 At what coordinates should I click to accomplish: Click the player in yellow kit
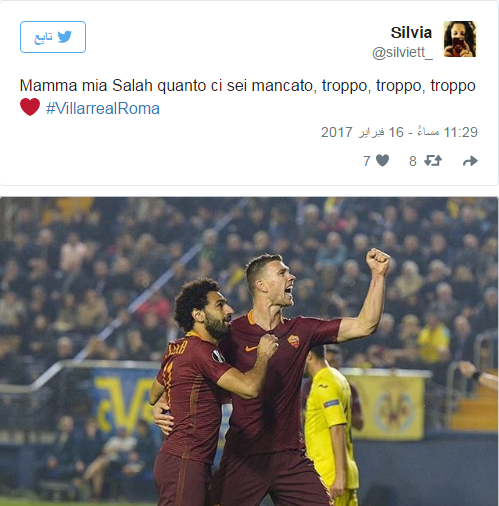pyautogui.click(x=330, y=425)
